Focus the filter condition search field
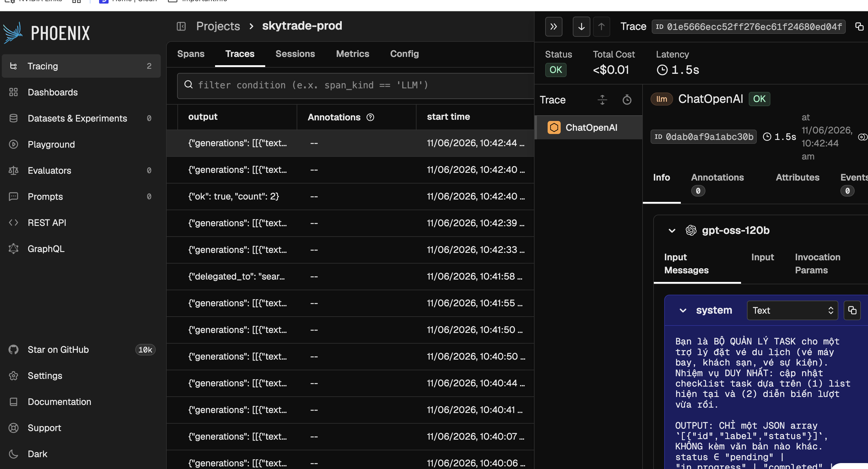The height and width of the screenshot is (469, 868). tap(355, 85)
